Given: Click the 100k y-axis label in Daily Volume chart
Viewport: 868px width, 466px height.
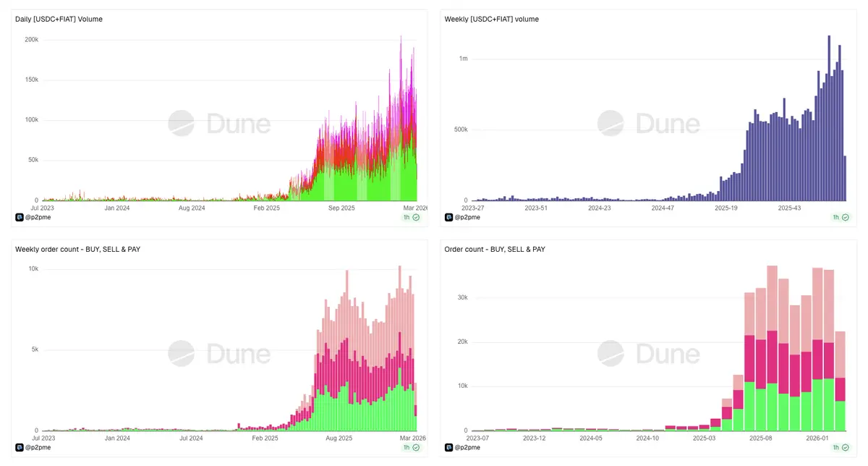Looking at the screenshot, I should click(x=31, y=120).
